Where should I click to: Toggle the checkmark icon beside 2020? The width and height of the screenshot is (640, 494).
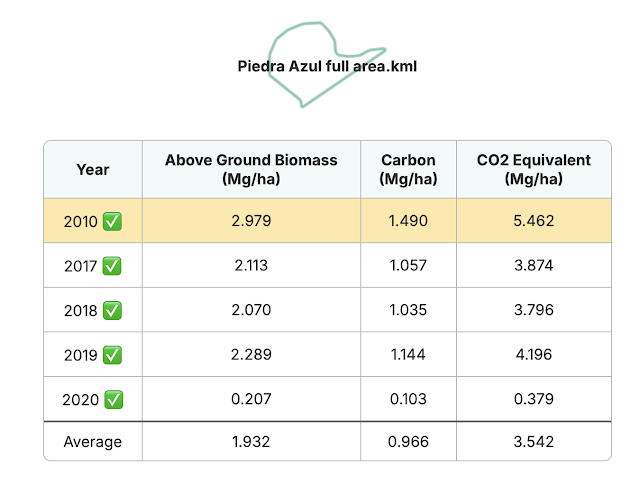[113, 400]
